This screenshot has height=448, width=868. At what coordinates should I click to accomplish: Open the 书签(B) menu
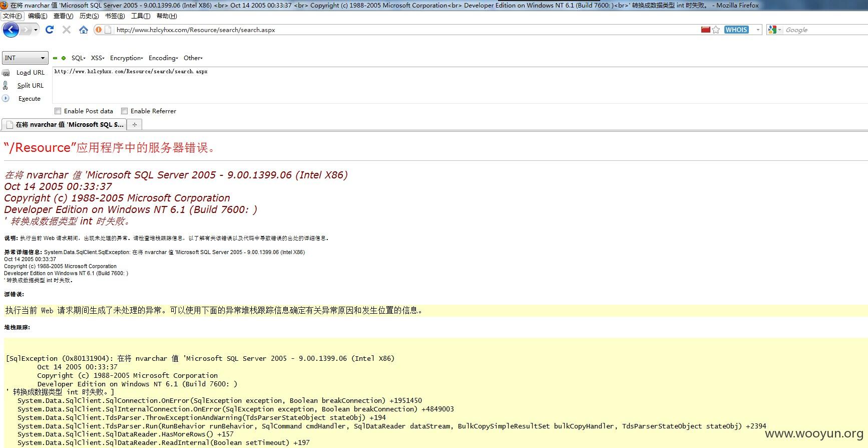tap(115, 16)
